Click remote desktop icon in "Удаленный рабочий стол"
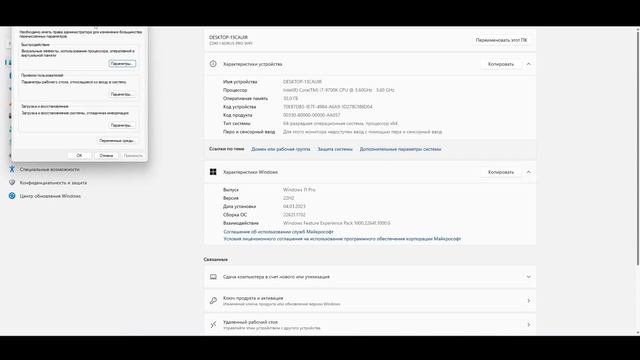Screen dimensions: 640x360 [x=213, y=324]
